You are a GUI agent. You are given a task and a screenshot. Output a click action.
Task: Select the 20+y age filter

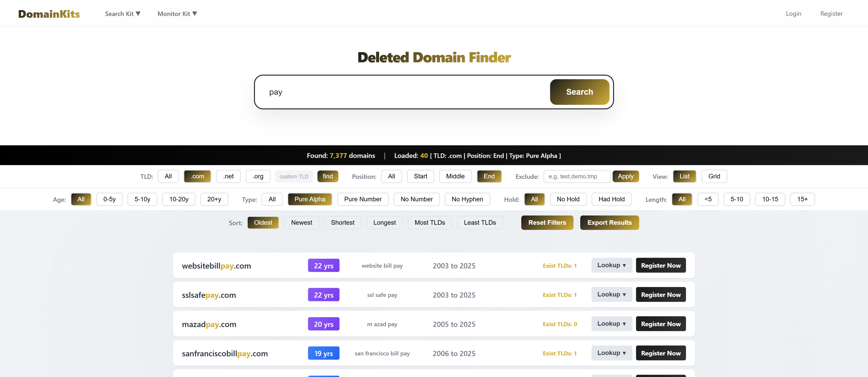[214, 199]
